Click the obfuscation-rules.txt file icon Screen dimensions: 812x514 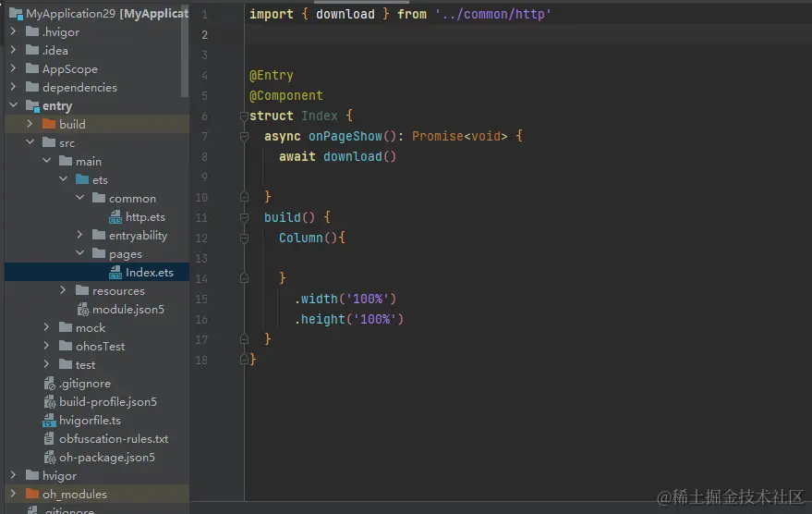(x=49, y=439)
